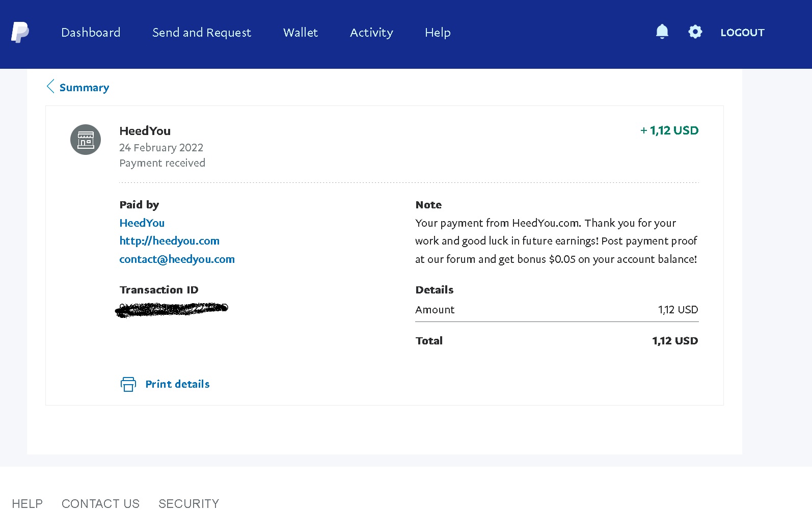Click the Payment received status text
Viewport: 812px width, 511px height.
(162, 163)
